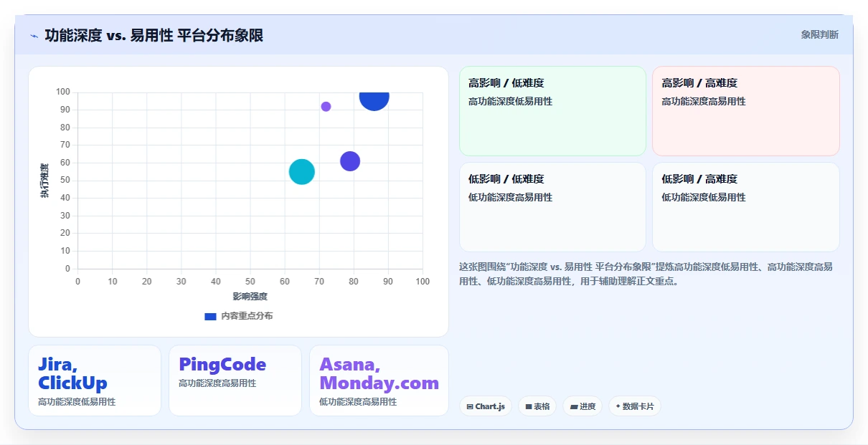Click the blue legend swatch of 内容重点分布
This screenshot has width=868, height=445.
[210, 316]
